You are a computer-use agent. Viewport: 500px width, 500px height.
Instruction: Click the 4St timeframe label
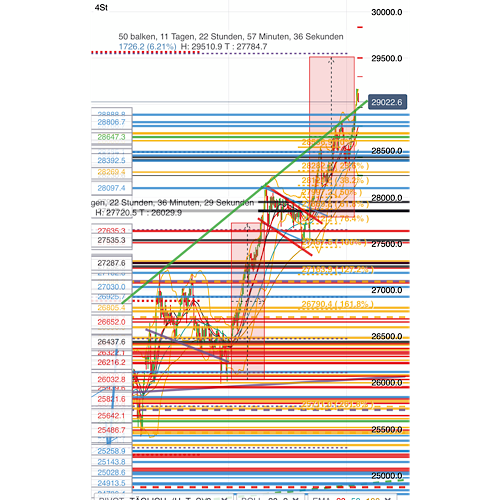pos(101,7)
